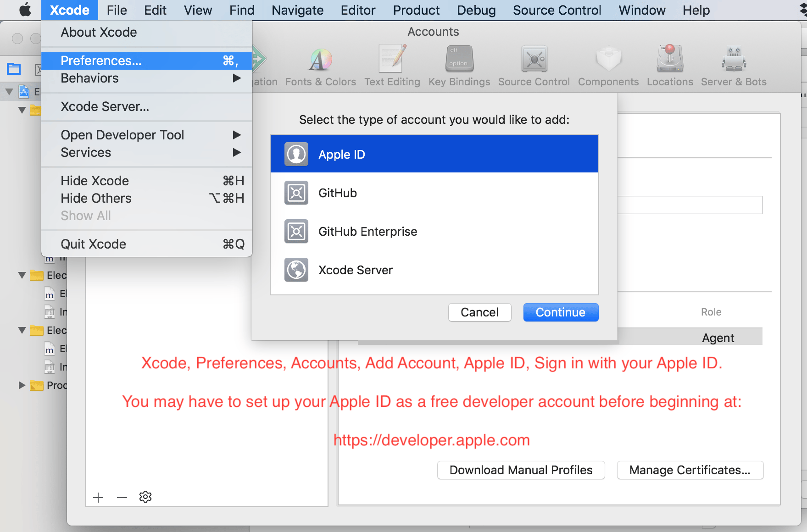Open Text Editing preferences pane
Viewport: 807px width, 532px height.
point(392,66)
